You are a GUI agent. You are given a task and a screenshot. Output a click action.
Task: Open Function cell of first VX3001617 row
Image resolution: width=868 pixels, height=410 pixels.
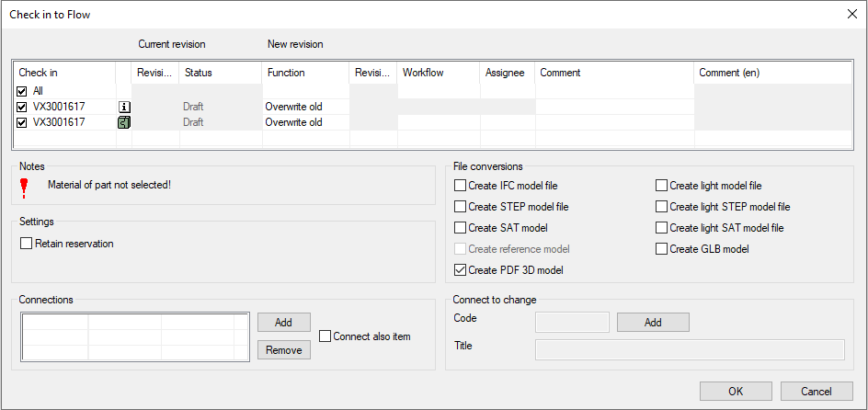point(305,107)
